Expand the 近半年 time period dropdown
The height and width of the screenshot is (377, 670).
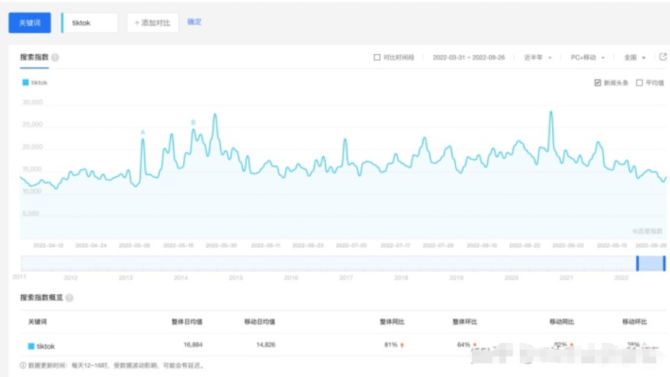[x=538, y=57]
